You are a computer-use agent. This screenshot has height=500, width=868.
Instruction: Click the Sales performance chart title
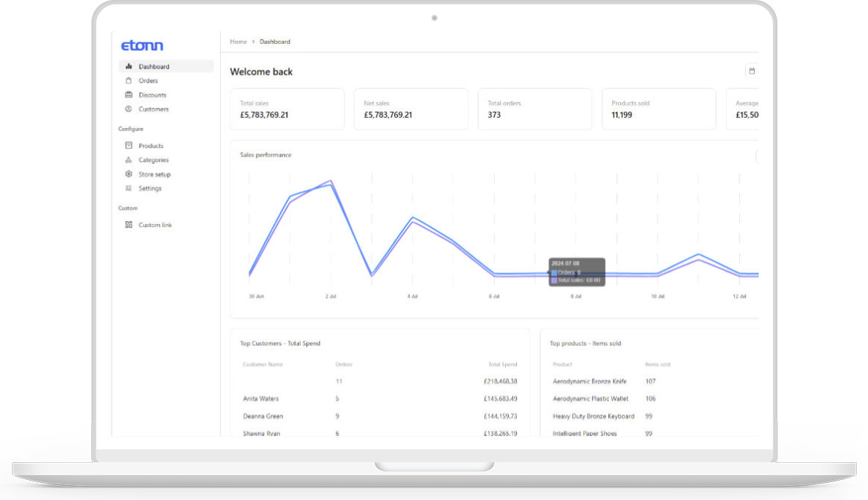point(266,155)
